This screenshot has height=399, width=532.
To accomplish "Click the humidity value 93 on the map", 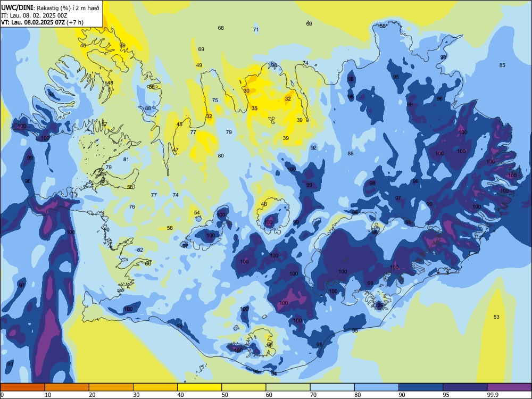I will click(10, 364).
